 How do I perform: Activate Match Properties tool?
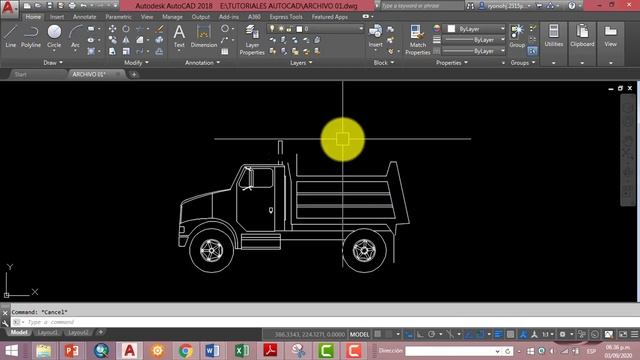[x=418, y=40]
